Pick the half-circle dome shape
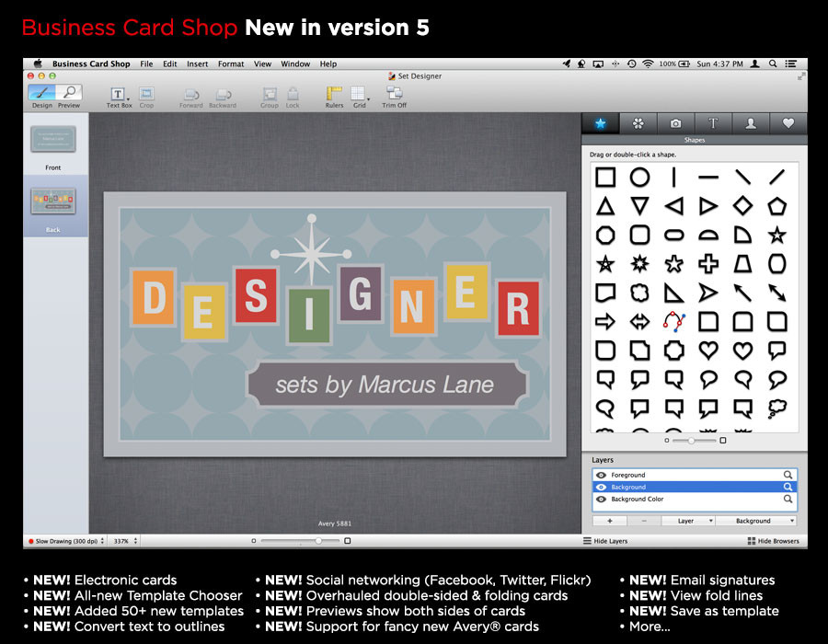The height and width of the screenshot is (644, 828). [708, 236]
